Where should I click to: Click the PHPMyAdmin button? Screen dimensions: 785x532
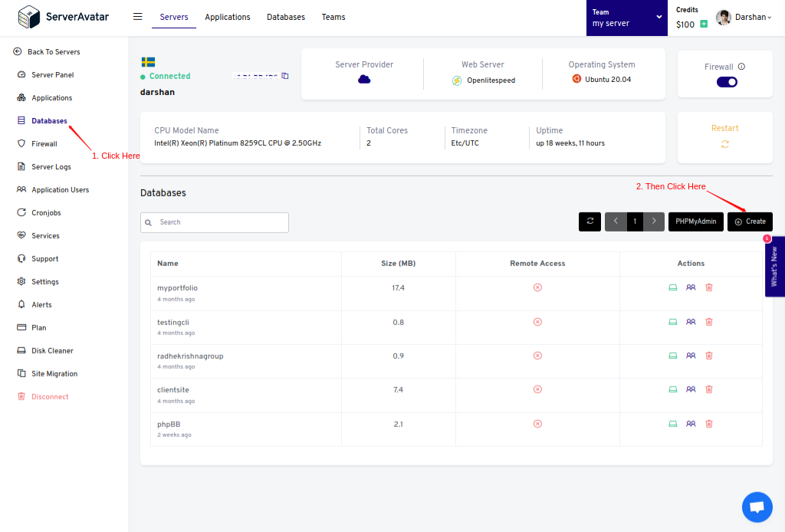696,222
